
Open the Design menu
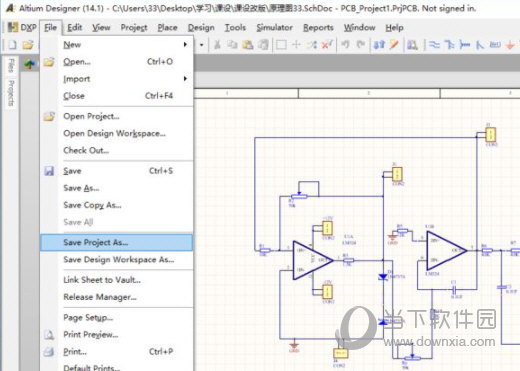tap(201, 27)
